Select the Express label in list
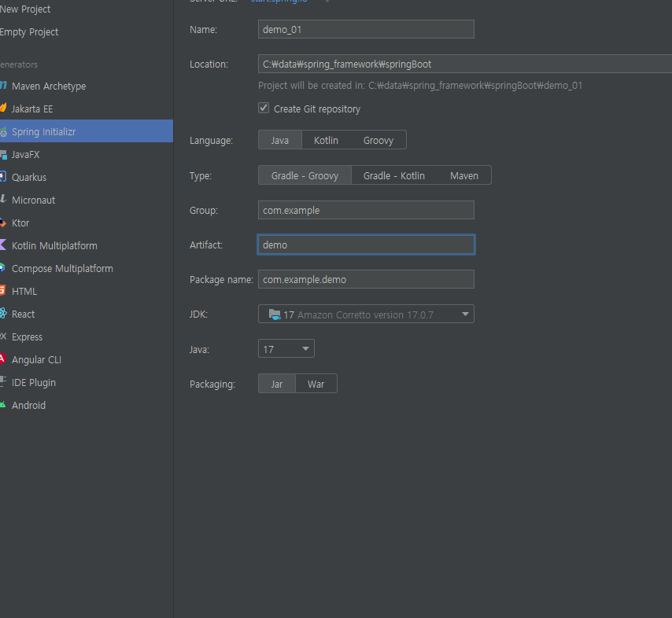This screenshot has width=672, height=618. click(27, 337)
